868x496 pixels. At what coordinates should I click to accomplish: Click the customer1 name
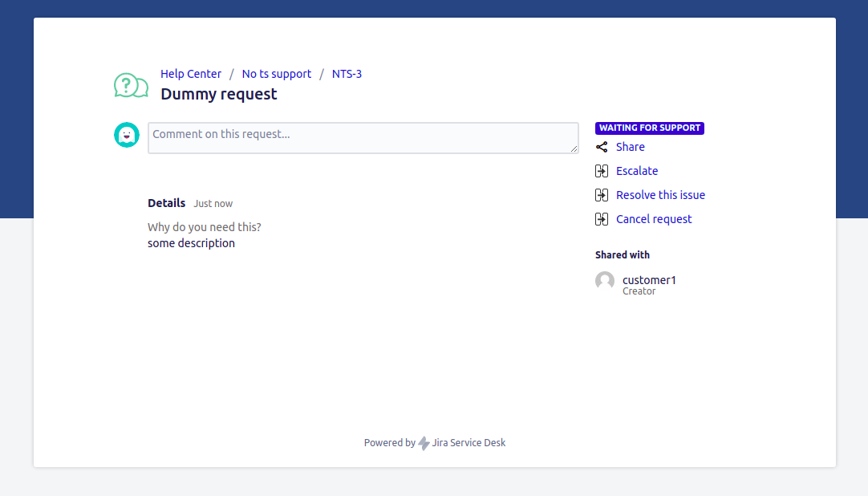pos(649,280)
